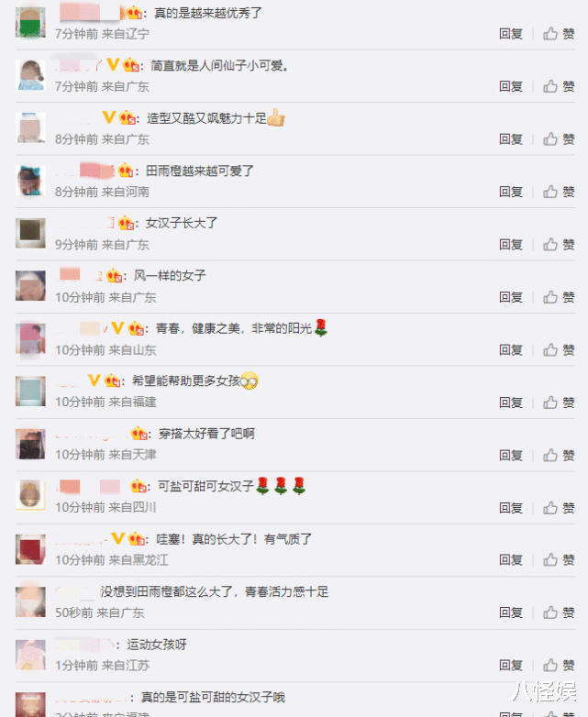Click 赞 text on 哇塞！真的长大了 comment
Viewport: 588px width, 717px height.
point(569,560)
